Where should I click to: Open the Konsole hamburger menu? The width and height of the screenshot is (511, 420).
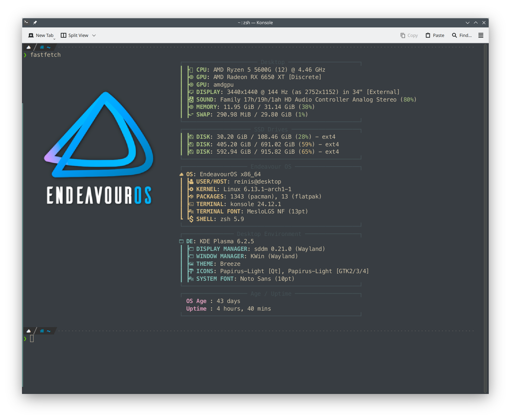[481, 35]
